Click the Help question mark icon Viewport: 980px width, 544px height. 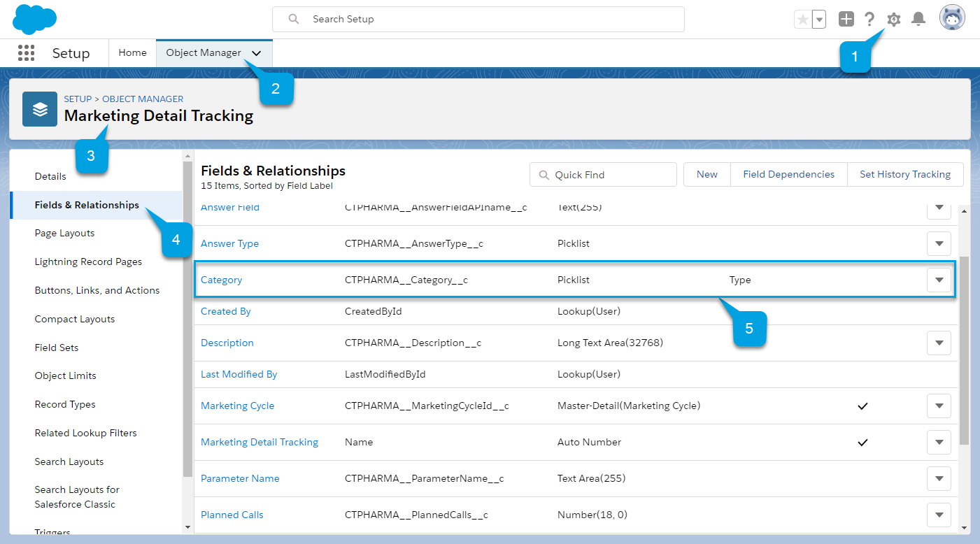869,20
